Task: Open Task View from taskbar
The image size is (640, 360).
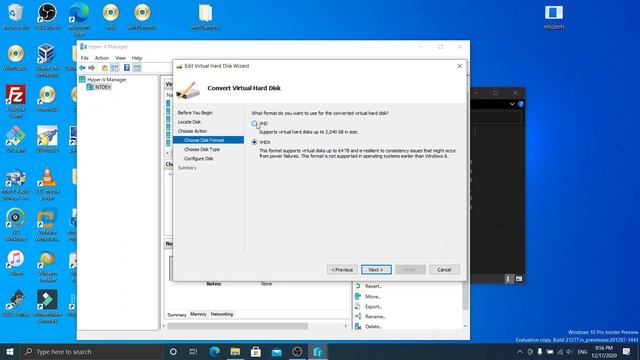Action: [193, 351]
